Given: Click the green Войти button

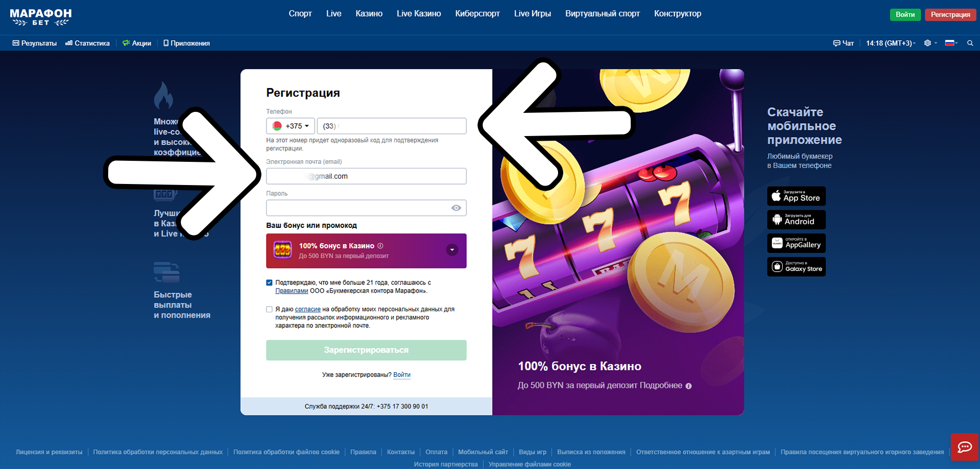Looking at the screenshot, I should point(905,14).
